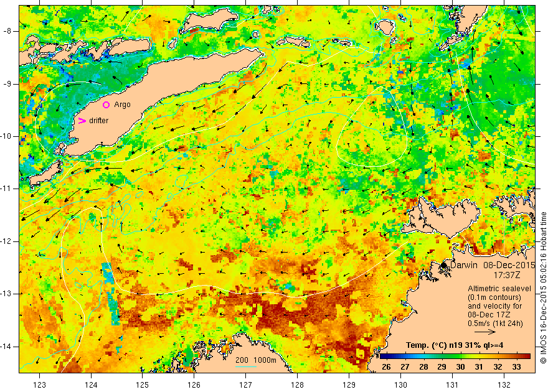The width and height of the screenshot is (548, 392).
Task: Click the '33' colorbar tick label
Action: (x=516, y=367)
